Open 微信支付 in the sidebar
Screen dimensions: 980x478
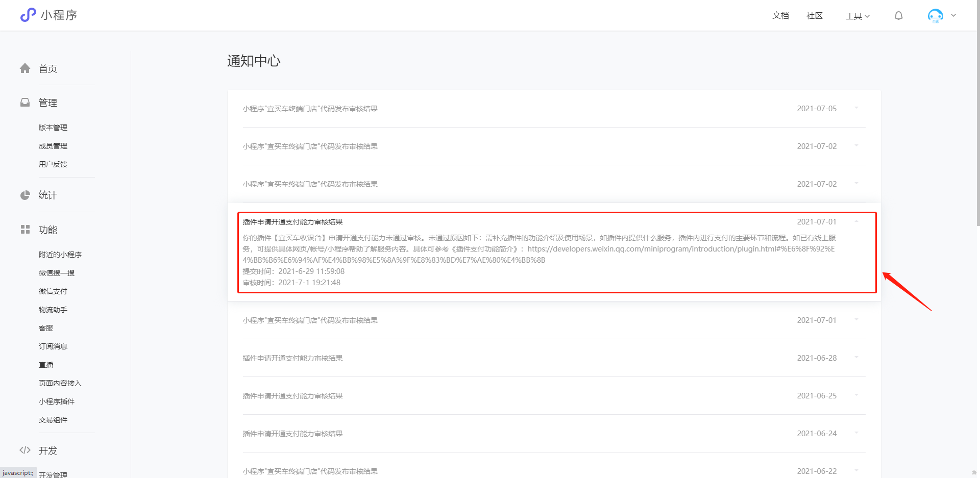[x=53, y=291]
